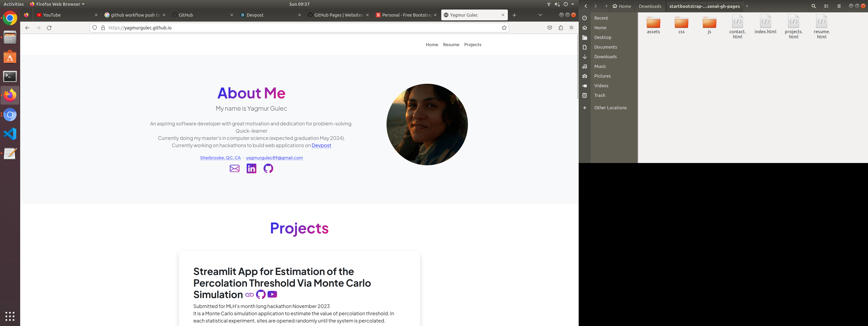Follow the Devpost hyperlink in the bio
The width and height of the screenshot is (868, 326).
(x=321, y=145)
